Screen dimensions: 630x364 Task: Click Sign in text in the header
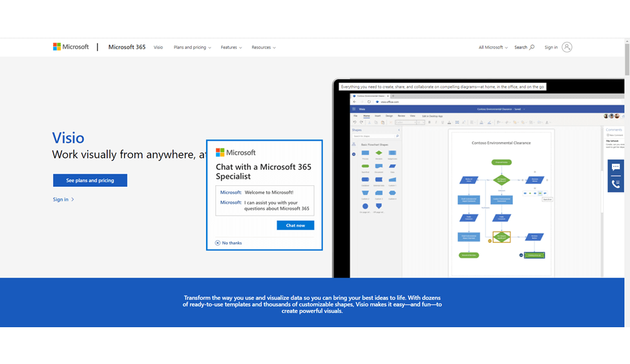[x=551, y=47]
